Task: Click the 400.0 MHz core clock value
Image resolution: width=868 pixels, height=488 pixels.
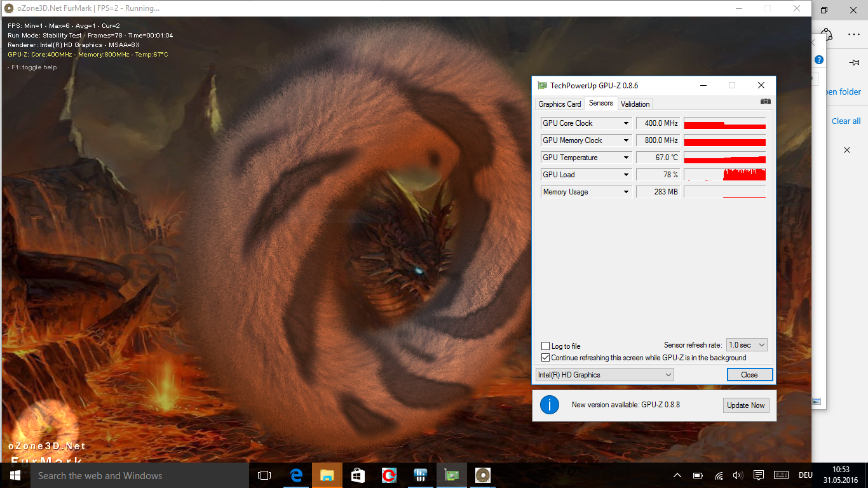Action: tap(658, 123)
